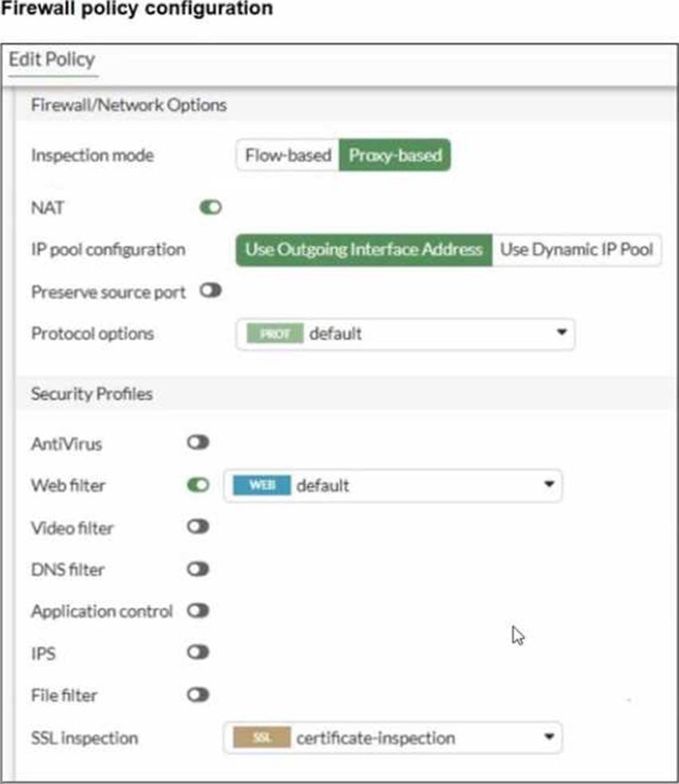Enable the DNS filter toggle
The width and height of the screenshot is (679, 784).
[198, 569]
